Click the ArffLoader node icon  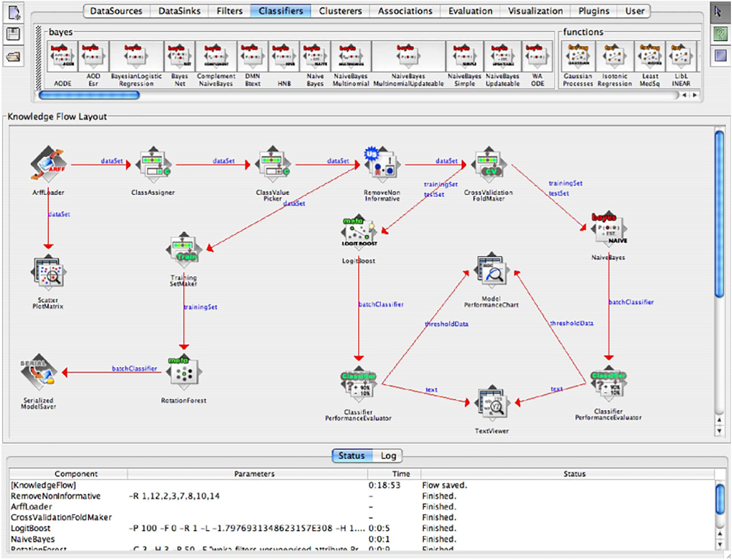tap(48, 164)
